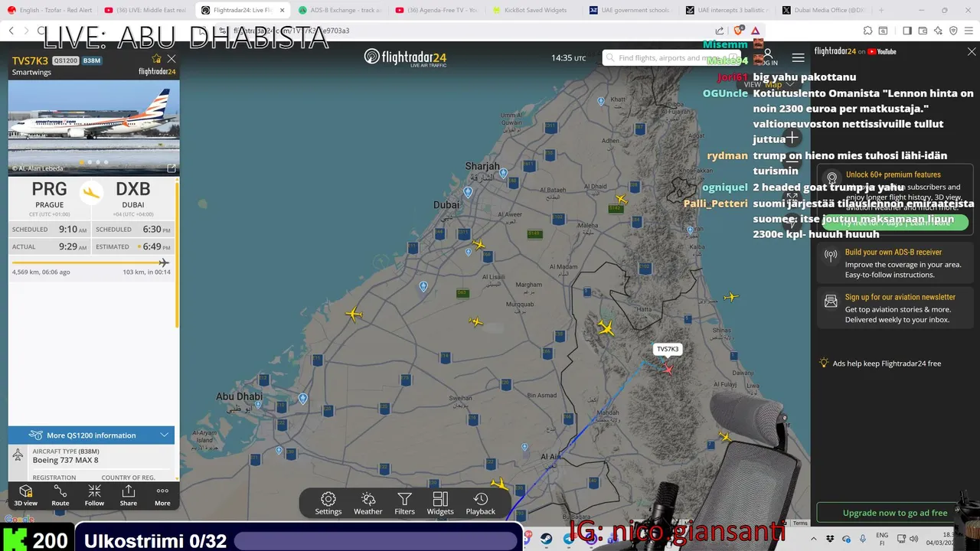Click the microphone tray icon
The height and width of the screenshot is (551, 980).
[x=863, y=539]
